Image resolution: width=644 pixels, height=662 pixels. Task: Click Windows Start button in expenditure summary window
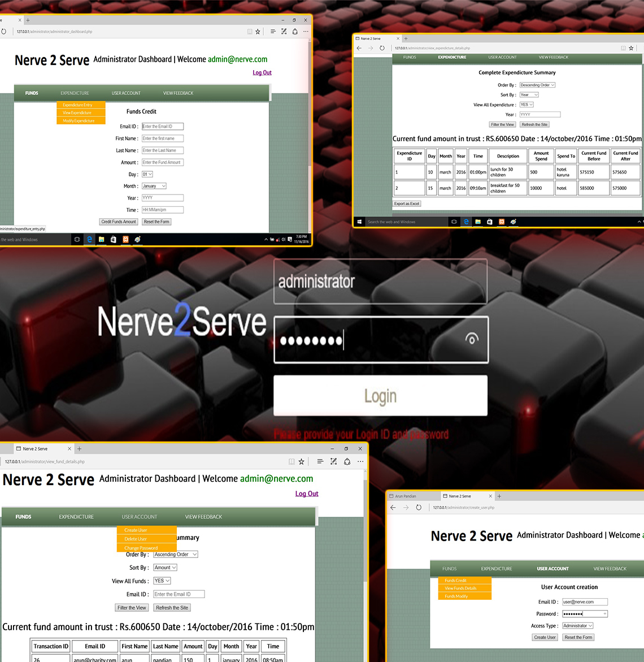pyautogui.click(x=359, y=222)
